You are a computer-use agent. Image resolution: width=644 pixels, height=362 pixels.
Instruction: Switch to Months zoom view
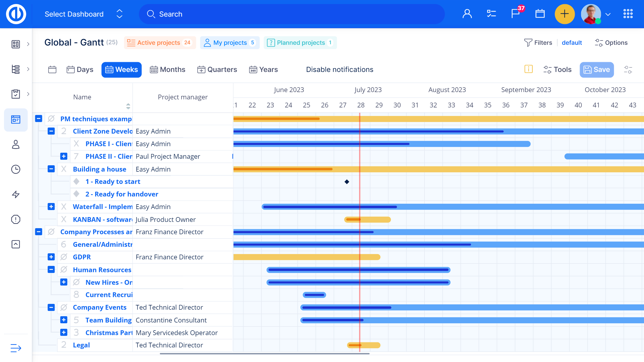tap(168, 70)
